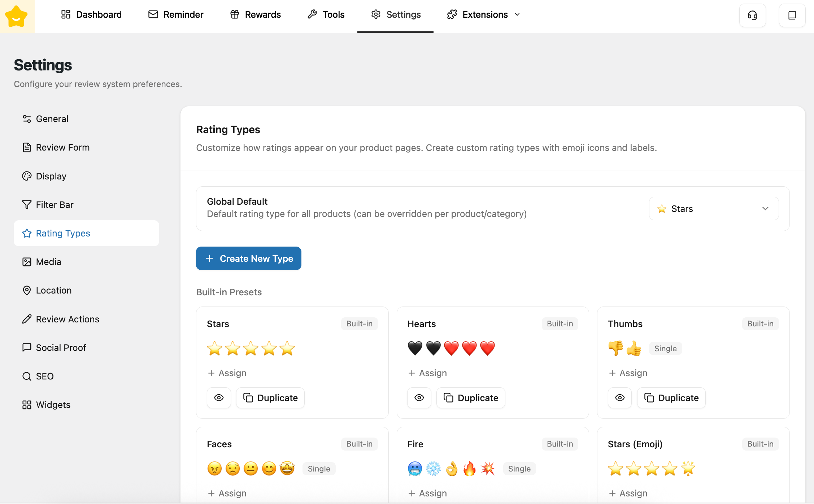The height and width of the screenshot is (504, 814).
Task: Click the Widgets grid icon
Action: point(27,405)
